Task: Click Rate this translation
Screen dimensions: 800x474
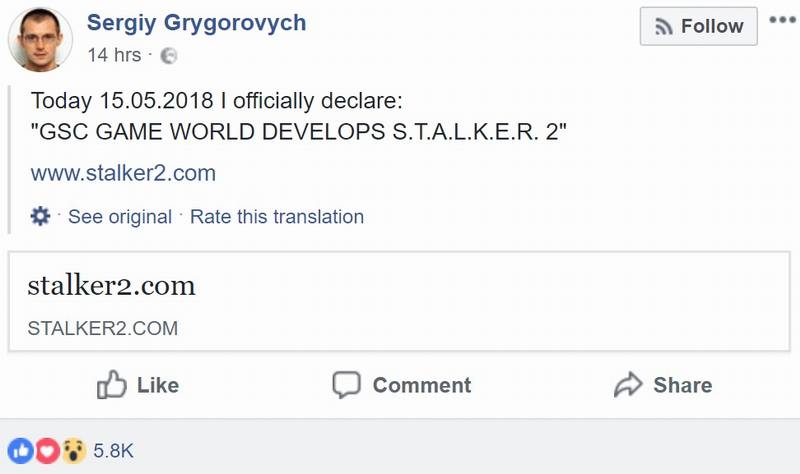Action: [277, 217]
